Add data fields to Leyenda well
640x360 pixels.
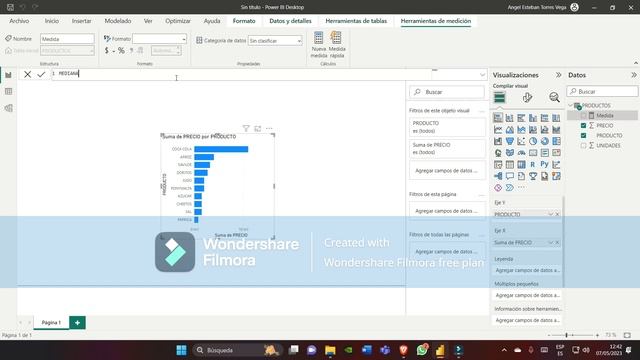pyautogui.click(x=527, y=270)
